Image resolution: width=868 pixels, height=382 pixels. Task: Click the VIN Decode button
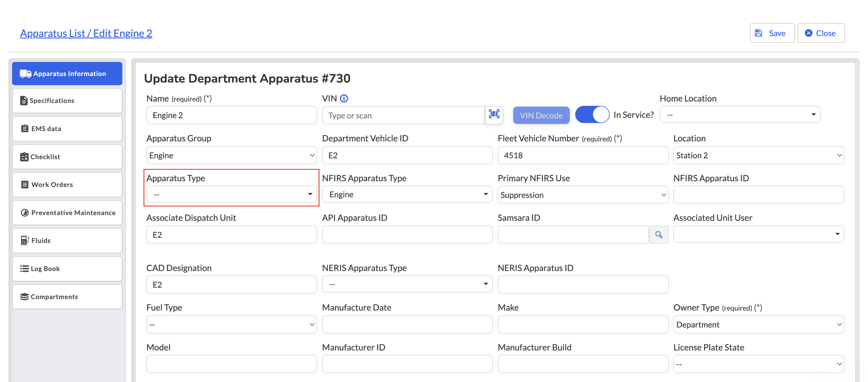541,116
